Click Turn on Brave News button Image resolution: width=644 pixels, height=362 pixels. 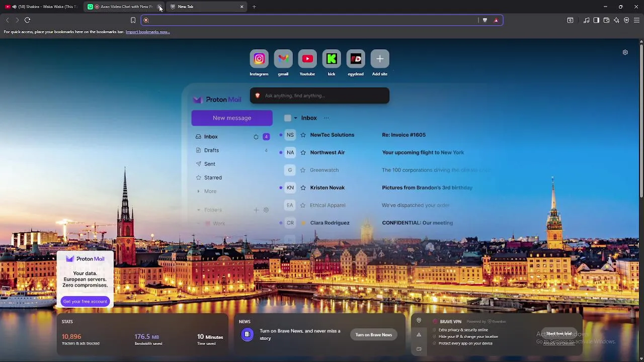374,335
